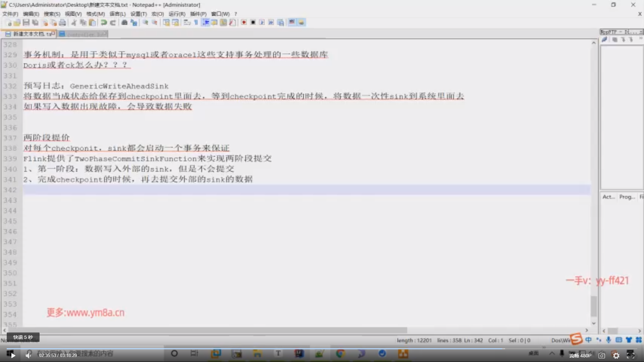Click the video screenshot camera icon
Screen dimensions: 644x362
point(602,356)
